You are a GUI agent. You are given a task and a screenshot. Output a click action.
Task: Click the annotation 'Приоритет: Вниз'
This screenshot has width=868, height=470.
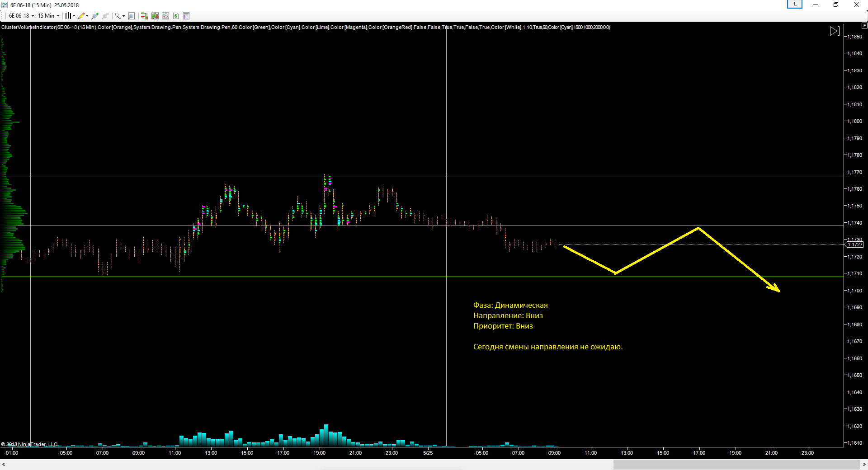503,326
